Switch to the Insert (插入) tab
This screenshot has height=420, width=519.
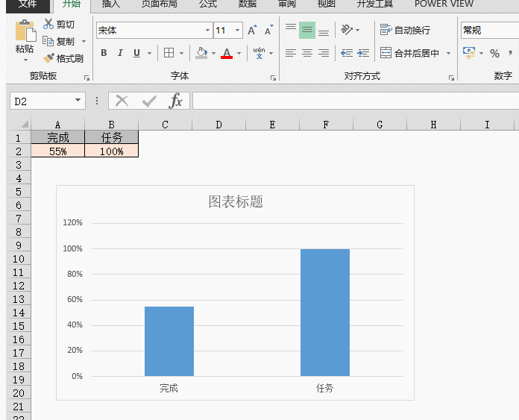[111, 4]
